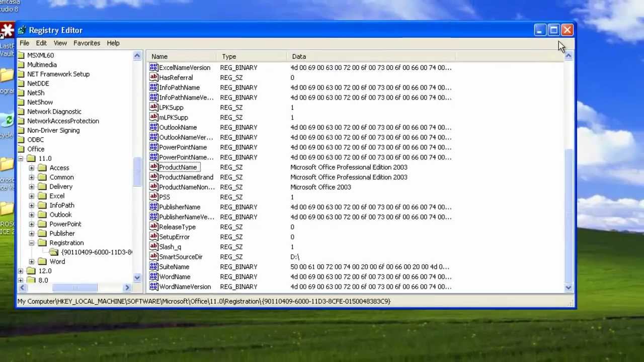
Task: Click the Multimedia folder icon
Action: [21, 64]
